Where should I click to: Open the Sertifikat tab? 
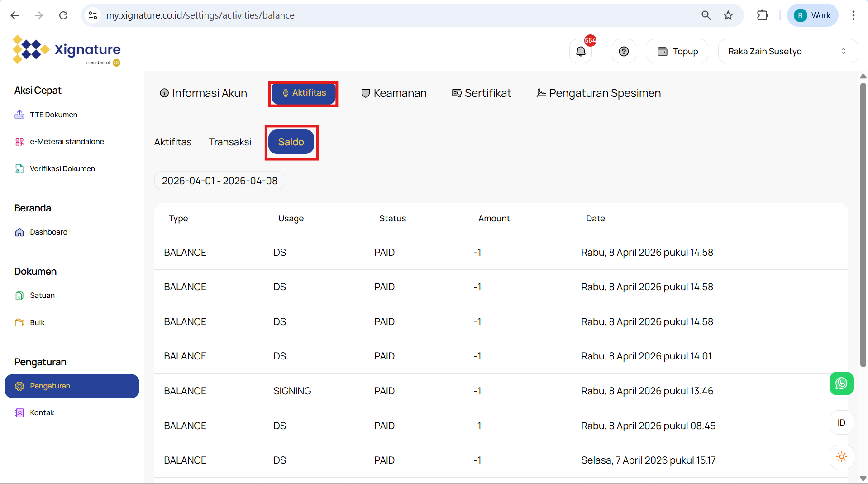pos(482,93)
